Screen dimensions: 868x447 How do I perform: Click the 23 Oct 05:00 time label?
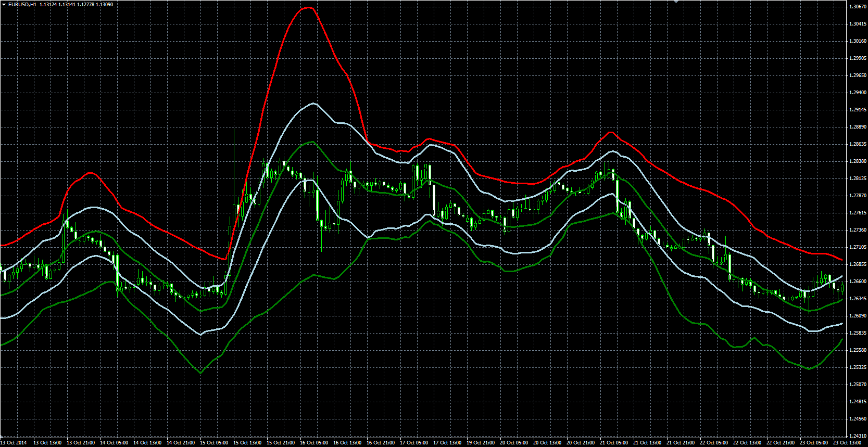(x=814, y=443)
